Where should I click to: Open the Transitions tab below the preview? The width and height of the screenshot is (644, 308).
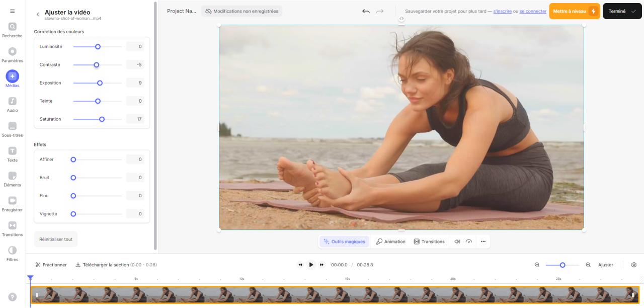pyautogui.click(x=429, y=241)
